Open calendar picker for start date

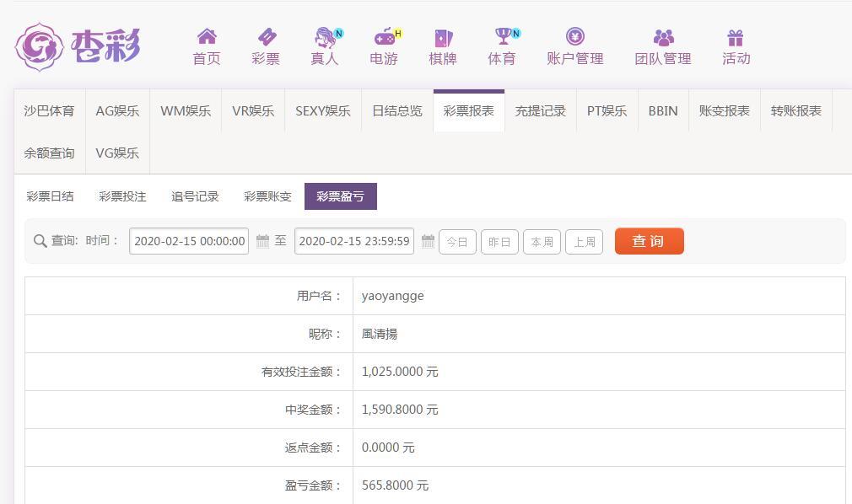[x=262, y=241]
